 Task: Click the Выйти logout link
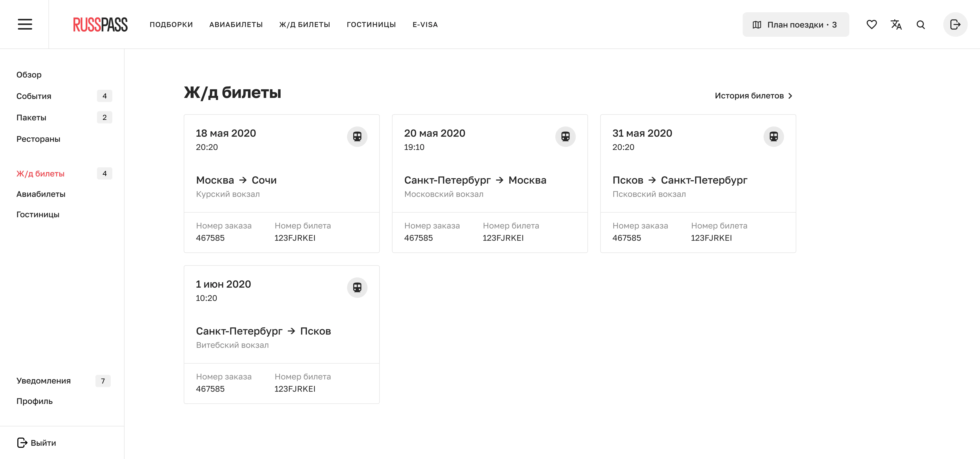coord(37,443)
